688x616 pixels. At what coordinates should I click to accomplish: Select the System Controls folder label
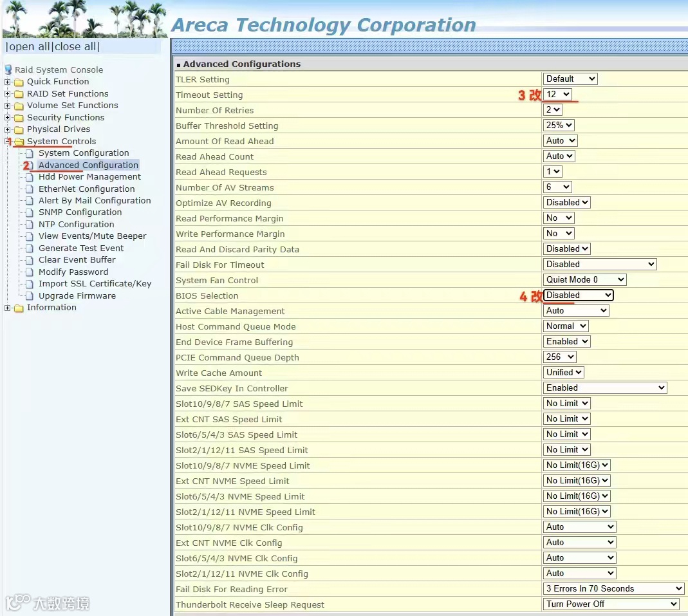pos(61,141)
